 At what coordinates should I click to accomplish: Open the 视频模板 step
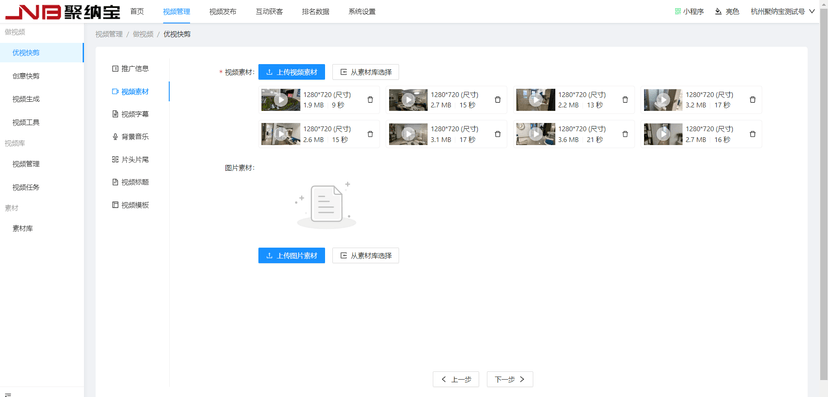tap(130, 205)
